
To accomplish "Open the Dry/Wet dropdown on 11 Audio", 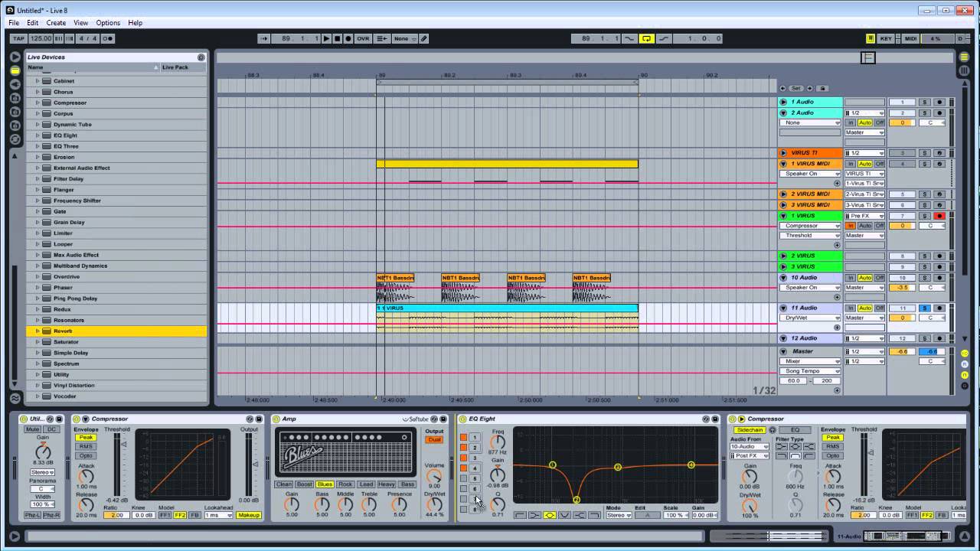I will (x=810, y=318).
